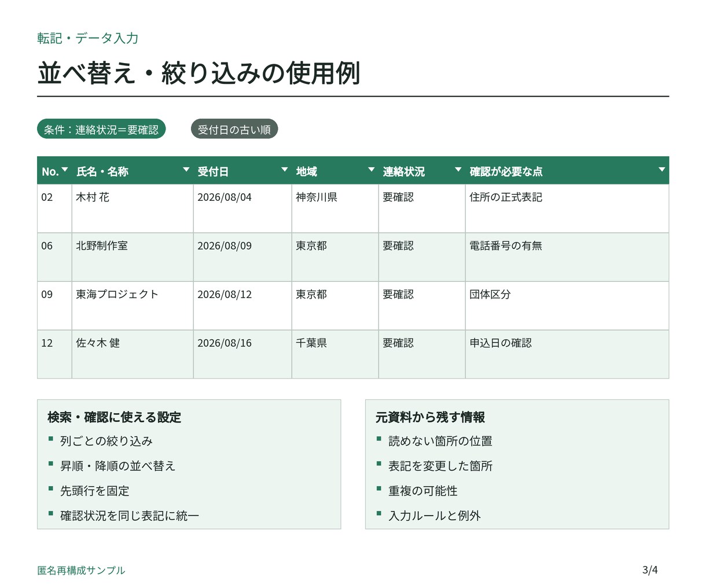Click the date cell 2026/08/12
The image size is (706, 588).
click(242, 306)
